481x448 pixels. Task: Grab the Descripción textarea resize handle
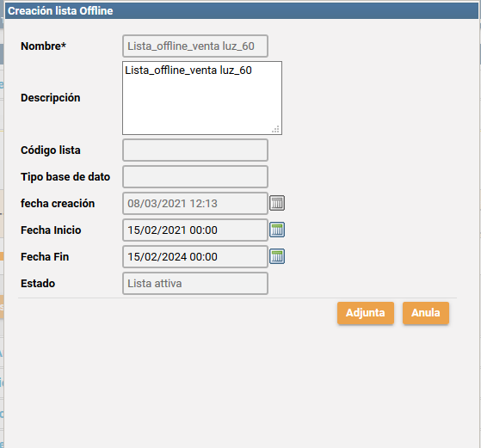(275, 129)
